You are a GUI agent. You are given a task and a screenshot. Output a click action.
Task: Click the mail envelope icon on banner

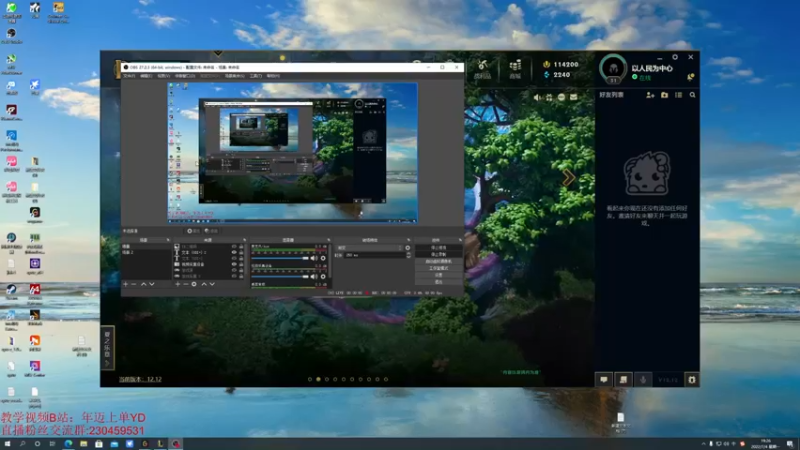[573, 97]
